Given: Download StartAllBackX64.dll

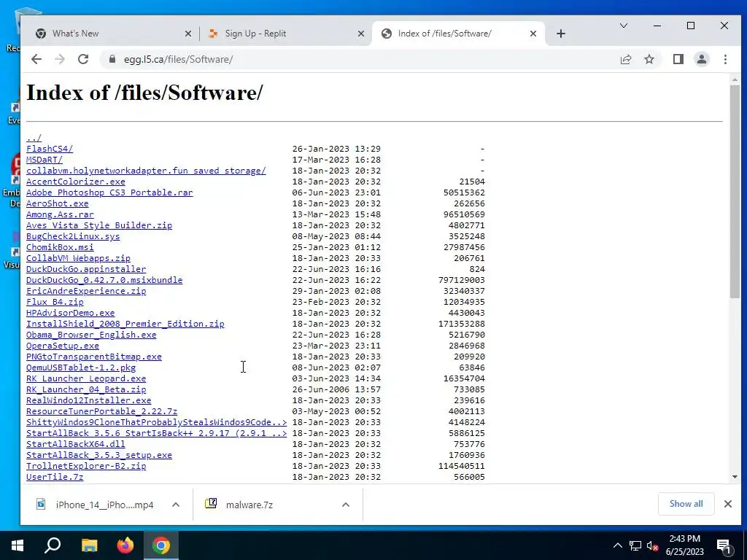Looking at the screenshot, I should pos(76,445).
